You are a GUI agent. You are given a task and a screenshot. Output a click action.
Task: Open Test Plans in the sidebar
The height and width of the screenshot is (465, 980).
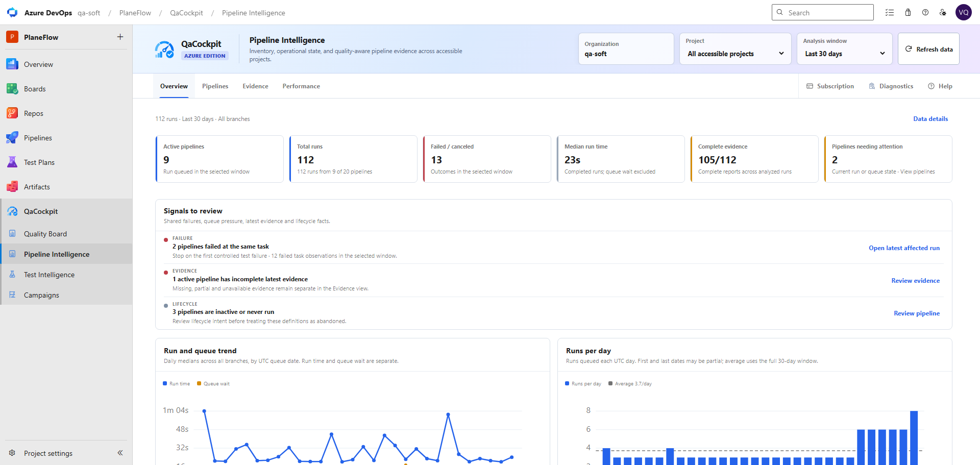tap(66, 162)
